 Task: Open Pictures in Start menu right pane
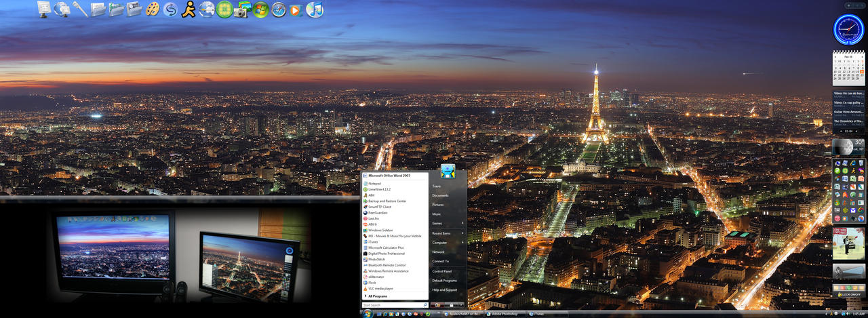point(438,205)
